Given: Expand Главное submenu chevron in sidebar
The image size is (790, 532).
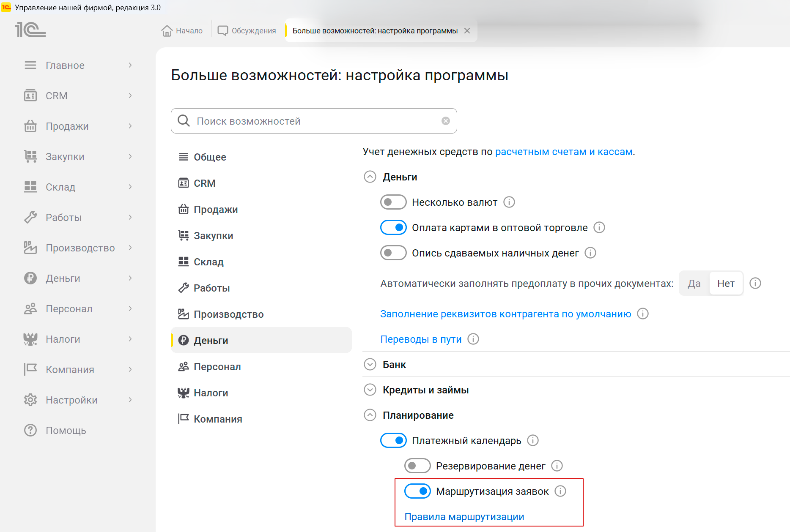Looking at the screenshot, I should tap(130, 65).
